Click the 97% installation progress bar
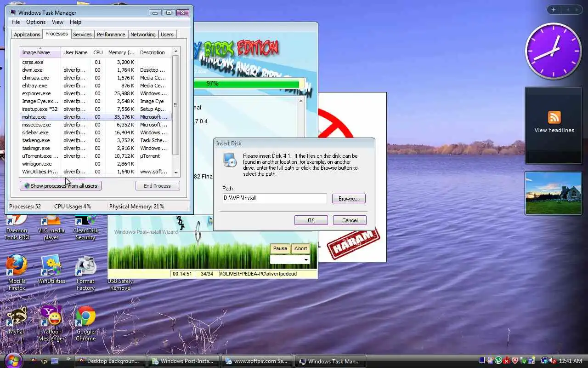Image resolution: width=588 pixels, height=368 pixels. click(x=249, y=84)
